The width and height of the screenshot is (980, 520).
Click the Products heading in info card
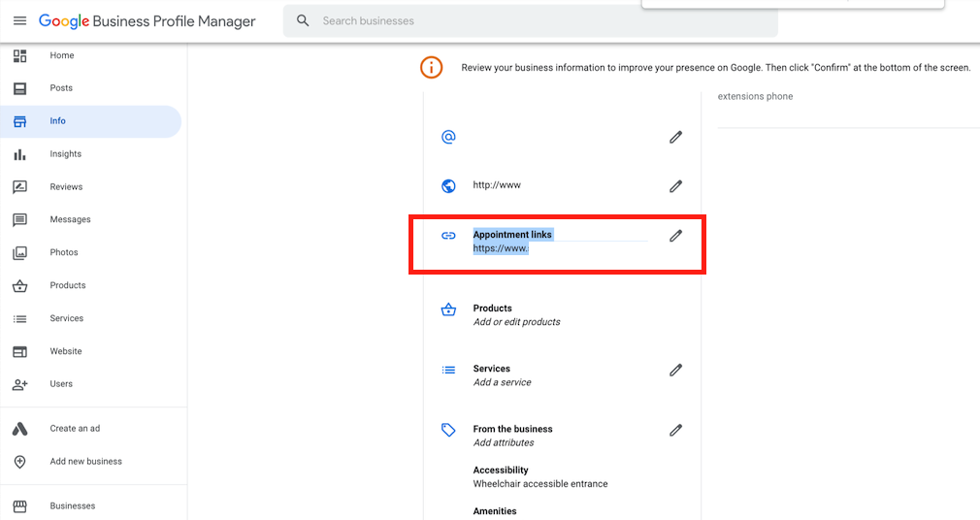point(493,309)
